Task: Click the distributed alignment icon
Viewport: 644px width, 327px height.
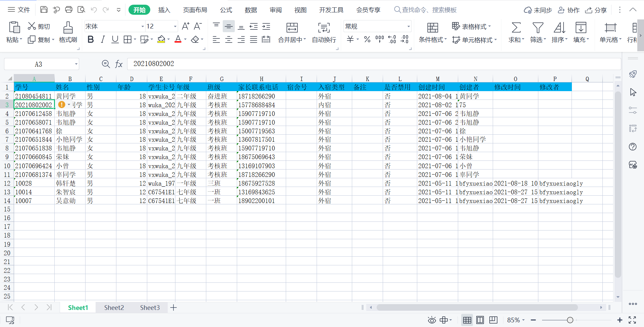Action: pyautogui.click(x=266, y=40)
